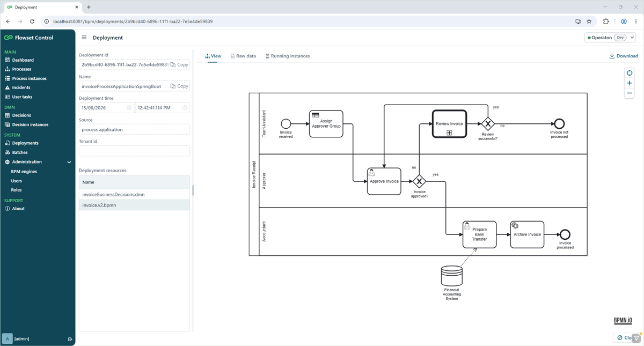Image resolution: width=644 pixels, height=346 pixels.
Task: Click the Invoice approved gateway
Action: [x=419, y=181]
